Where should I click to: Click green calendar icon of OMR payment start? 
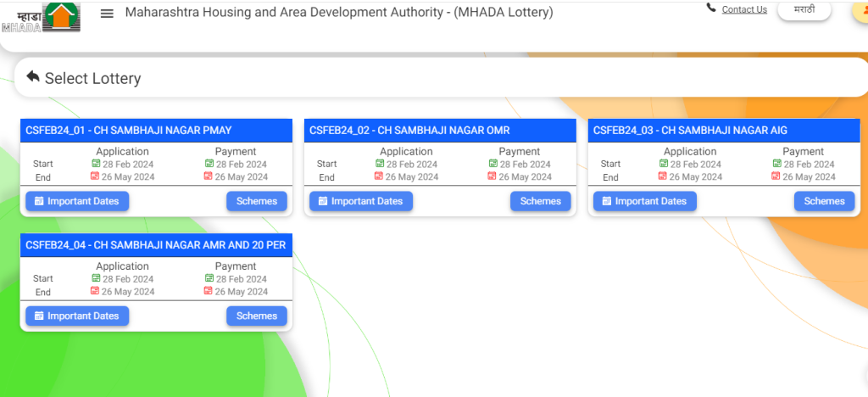493,164
